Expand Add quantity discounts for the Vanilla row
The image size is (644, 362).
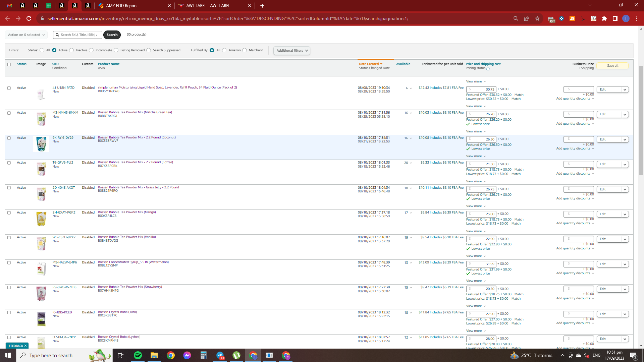[x=575, y=248]
